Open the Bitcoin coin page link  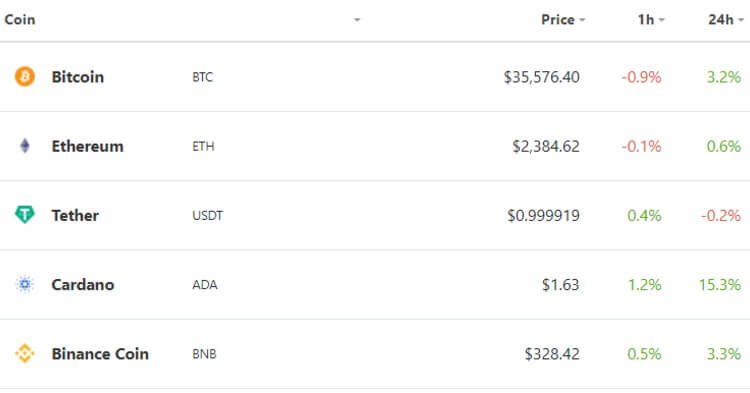tap(77, 77)
